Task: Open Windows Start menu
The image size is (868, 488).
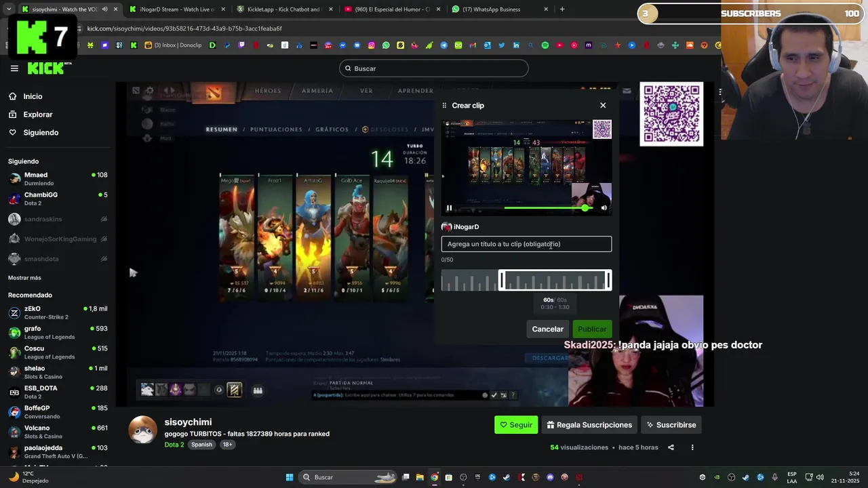Action: [x=290, y=477]
